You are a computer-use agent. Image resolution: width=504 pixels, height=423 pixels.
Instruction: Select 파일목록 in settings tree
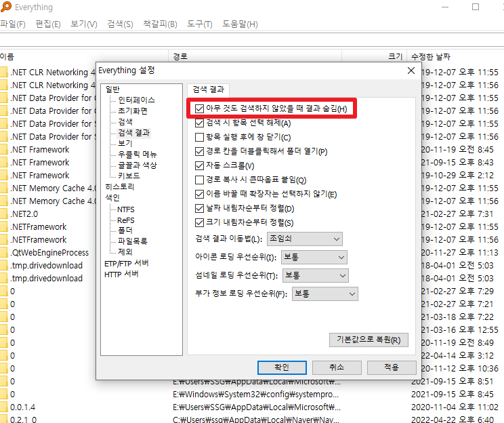point(132,241)
